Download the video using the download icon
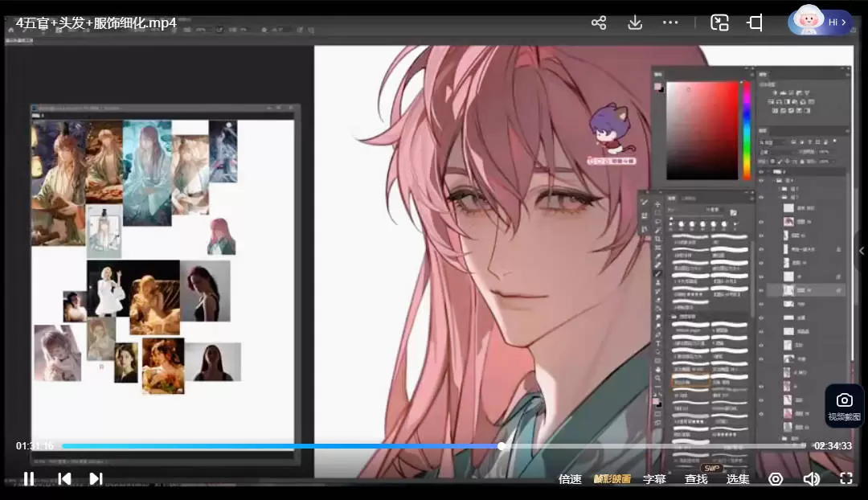 pos(635,23)
